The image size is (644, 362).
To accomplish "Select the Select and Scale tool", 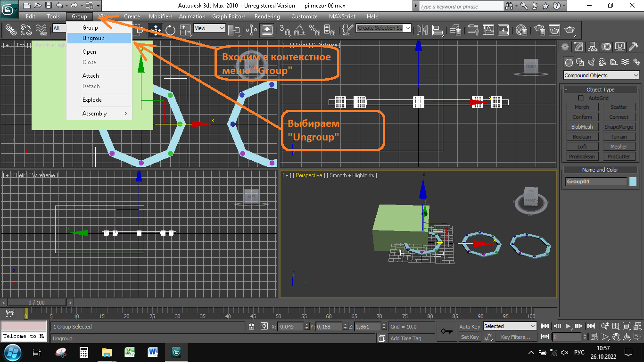I will tap(186, 30).
